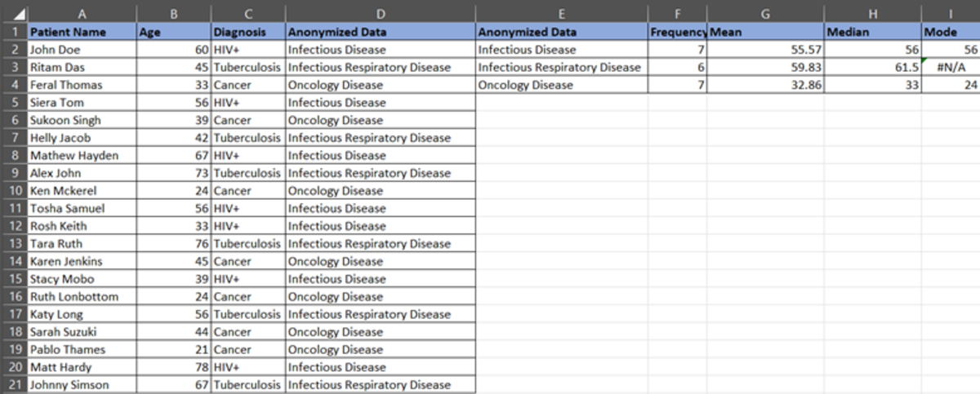Select column A header

[82, 13]
